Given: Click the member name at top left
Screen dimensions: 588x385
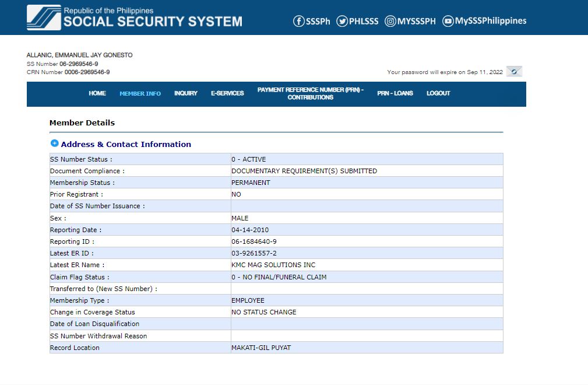Looking at the screenshot, I should pos(79,55).
